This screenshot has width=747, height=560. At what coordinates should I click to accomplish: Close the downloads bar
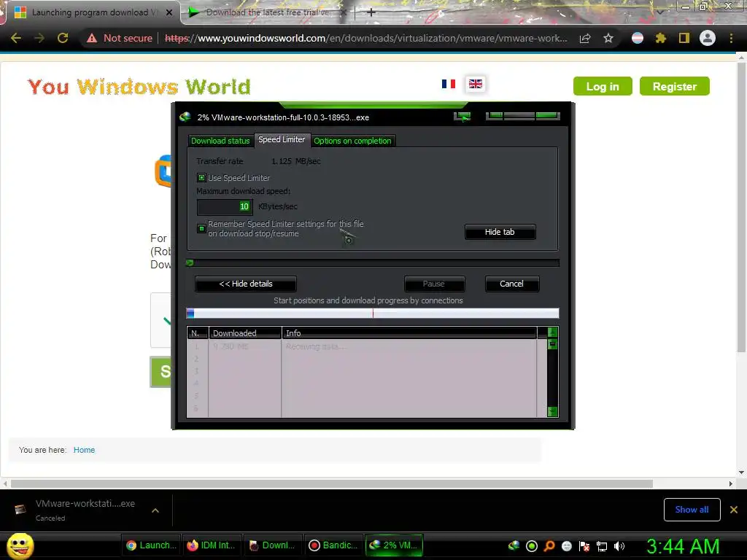(734, 510)
